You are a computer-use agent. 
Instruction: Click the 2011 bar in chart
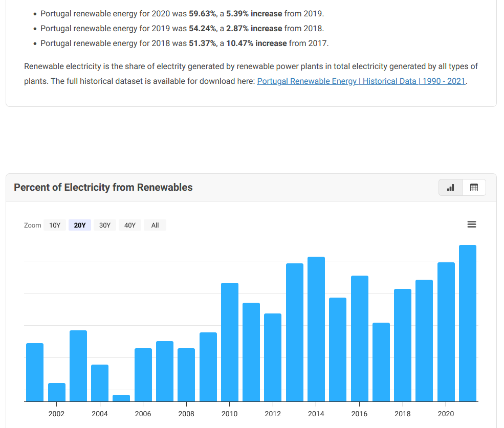coord(251,352)
